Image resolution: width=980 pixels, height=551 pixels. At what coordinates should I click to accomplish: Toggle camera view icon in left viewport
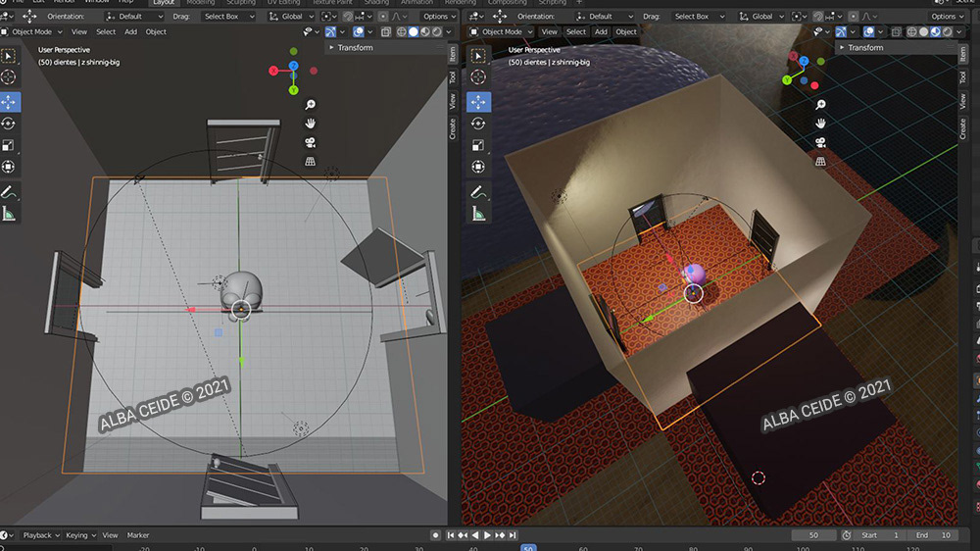(310, 142)
